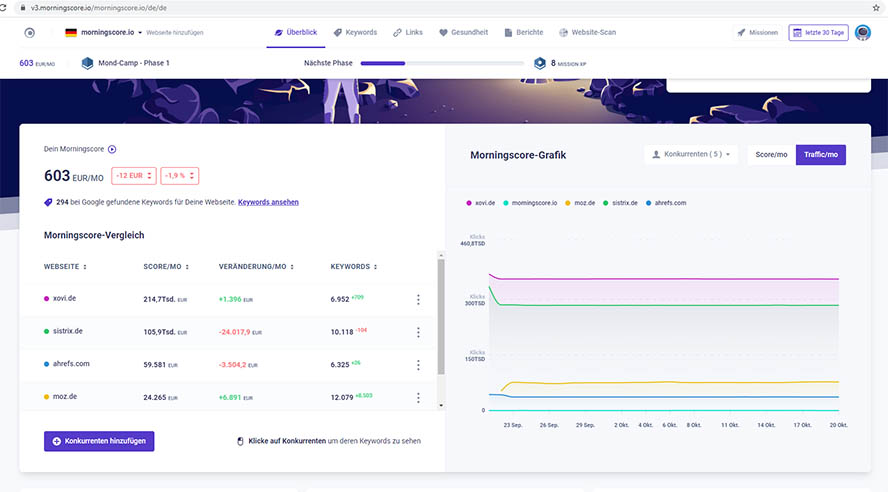Click the scrollbar down arrow in the comparison table
Screen dimensions: 888x492
(x=441, y=405)
